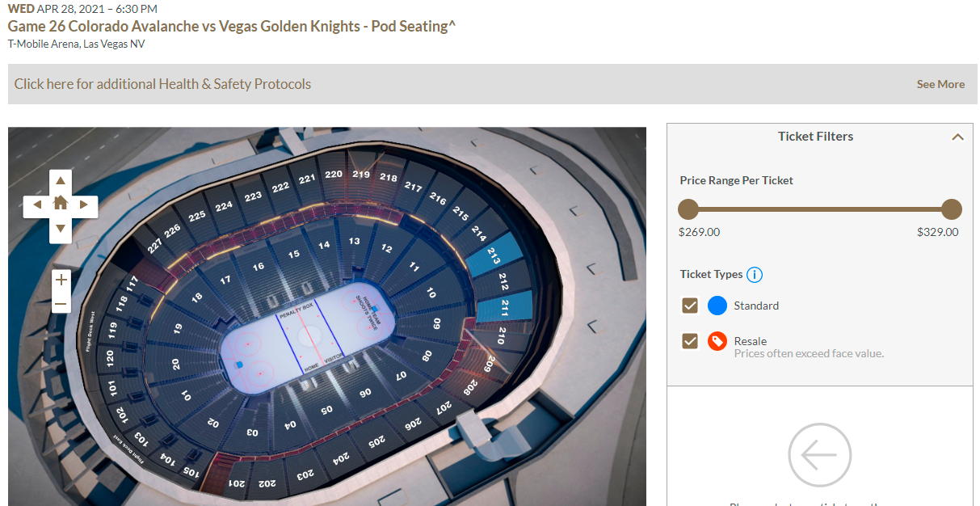Pan the seat map right
Screen dimensions: 980x506
pos(84,205)
